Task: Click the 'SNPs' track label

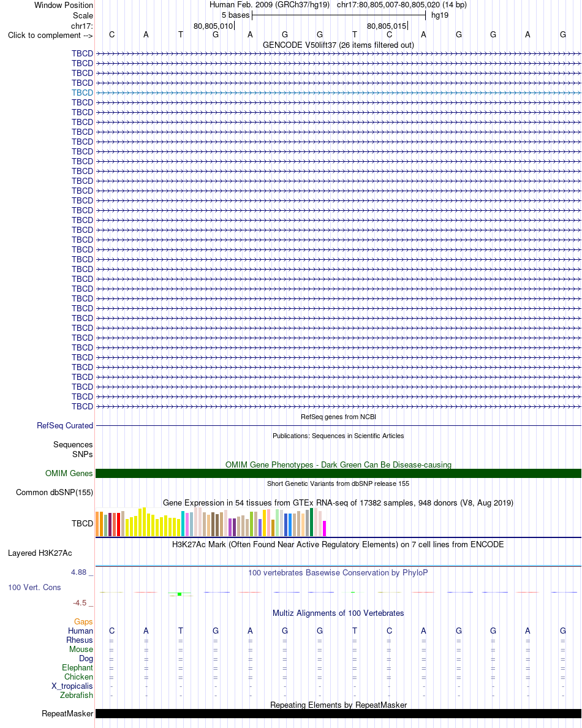Action: pyautogui.click(x=82, y=454)
